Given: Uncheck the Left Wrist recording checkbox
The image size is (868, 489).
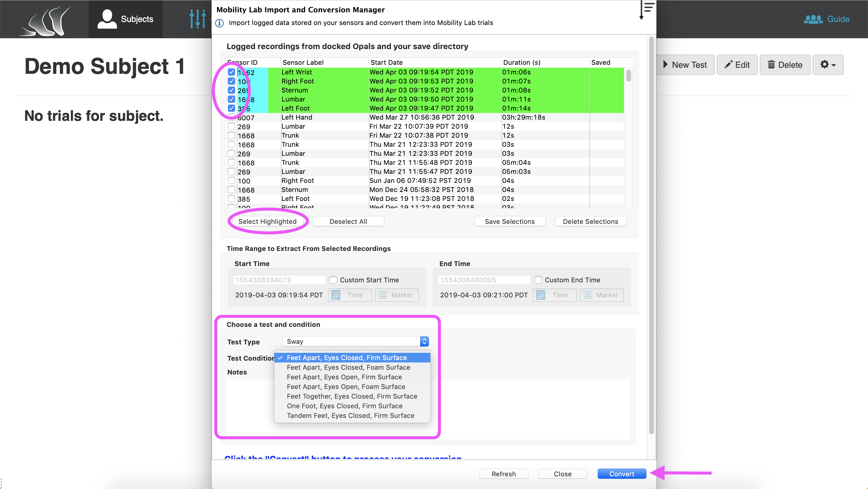Looking at the screenshot, I should 231,72.
